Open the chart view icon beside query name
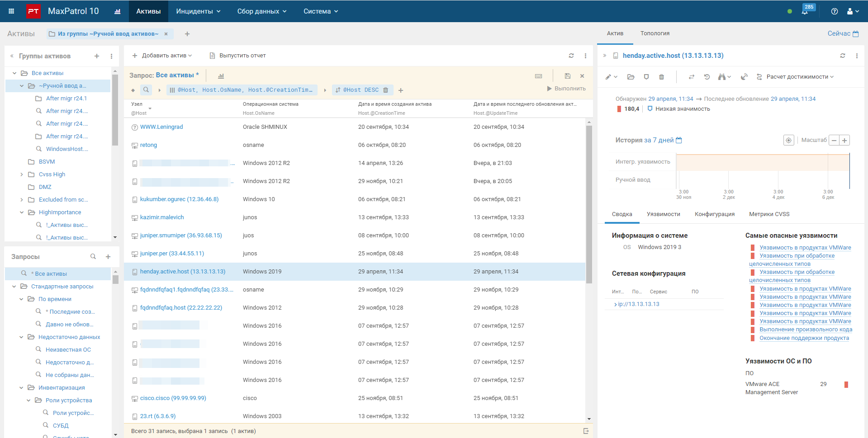 pos(221,76)
